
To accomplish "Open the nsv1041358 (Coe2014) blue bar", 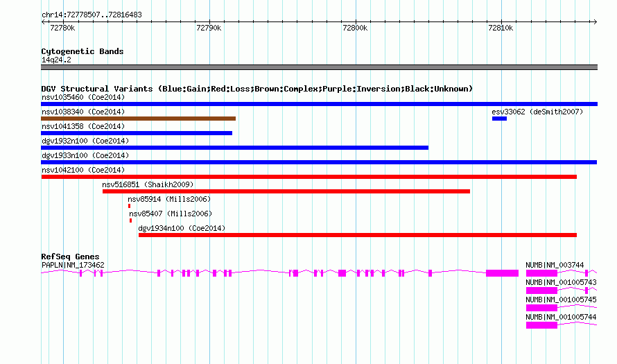I will [137, 133].
